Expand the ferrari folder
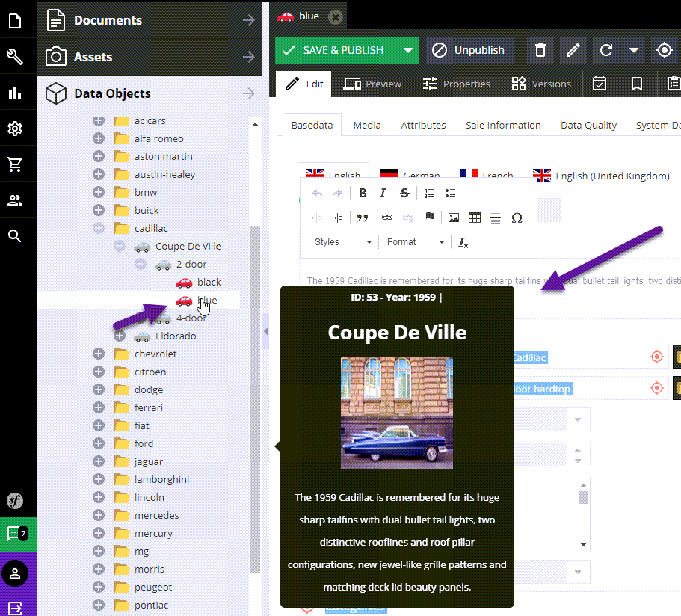Viewport: 681px width, 616px height. click(99, 407)
